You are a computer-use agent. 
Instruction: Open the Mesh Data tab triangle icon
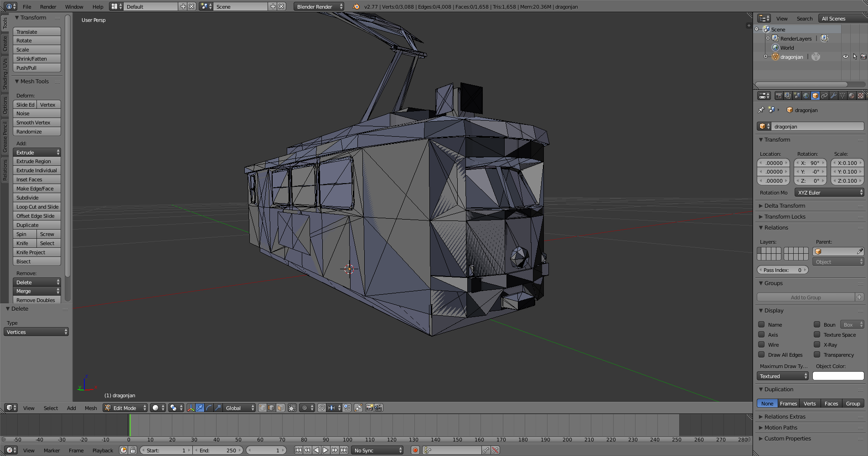tap(842, 96)
